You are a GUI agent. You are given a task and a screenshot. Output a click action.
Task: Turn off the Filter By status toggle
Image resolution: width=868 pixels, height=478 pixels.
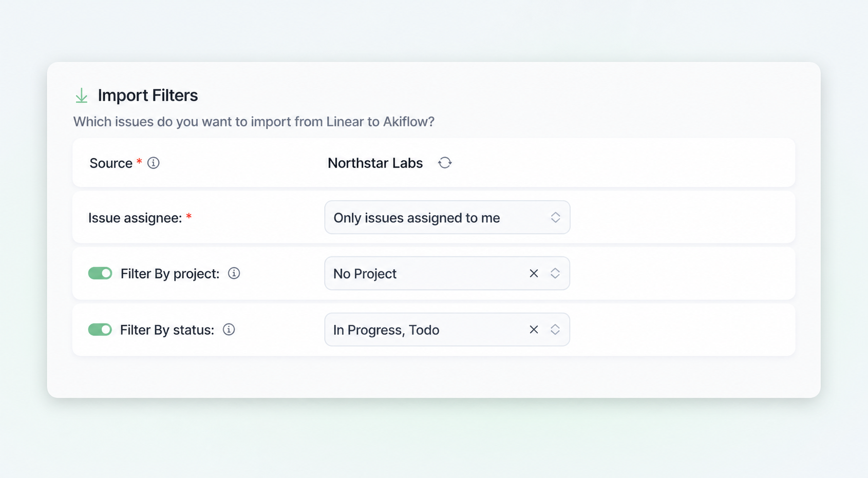click(x=100, y=330)
